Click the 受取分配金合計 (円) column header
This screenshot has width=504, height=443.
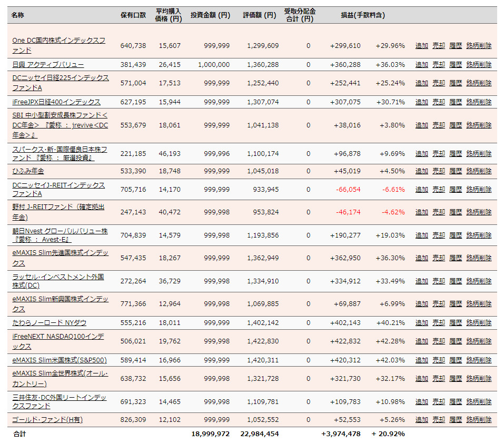(x=300, y=15)
